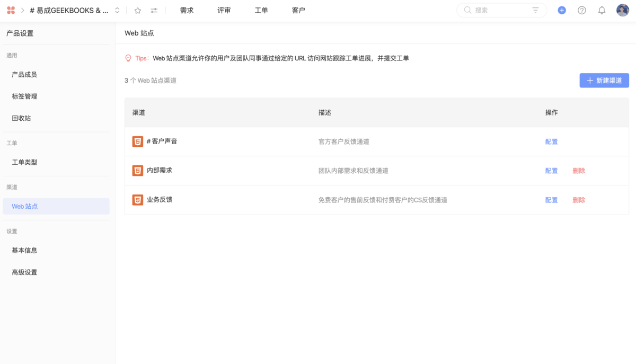
Task: Click the HTML5 icon beside 客户声音 channel
Action: pos(138,141)
